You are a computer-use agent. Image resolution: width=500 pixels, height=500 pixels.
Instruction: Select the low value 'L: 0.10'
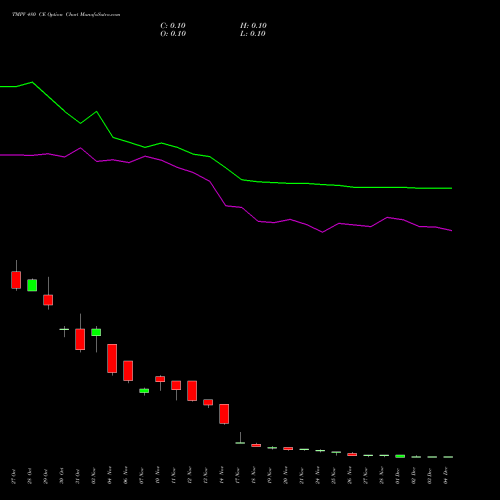pyautogui.click(x=253, y=34)
